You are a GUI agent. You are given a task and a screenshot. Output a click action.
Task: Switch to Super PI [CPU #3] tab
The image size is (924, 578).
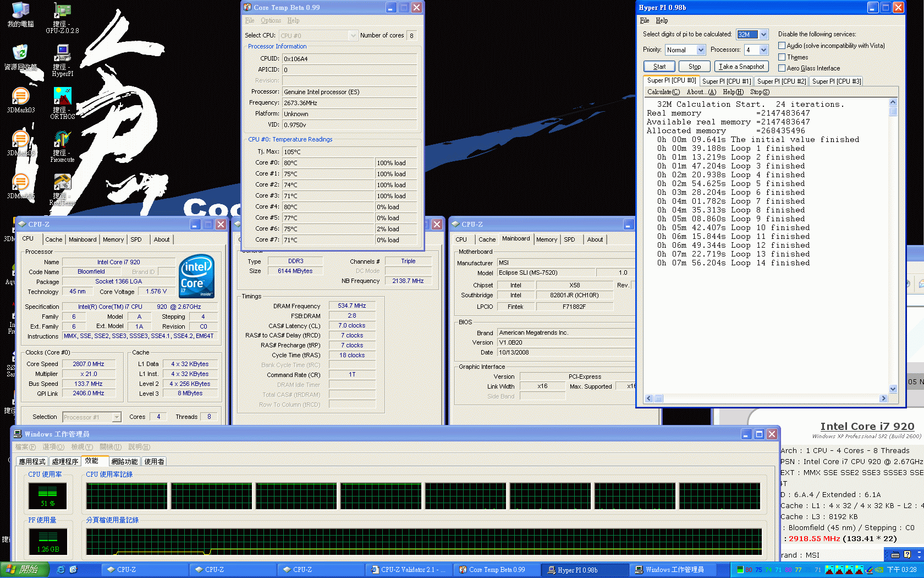[837, 81]
